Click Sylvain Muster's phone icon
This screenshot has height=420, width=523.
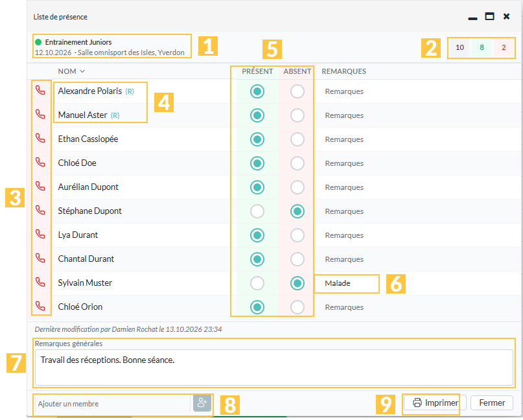tap(40, 282)
